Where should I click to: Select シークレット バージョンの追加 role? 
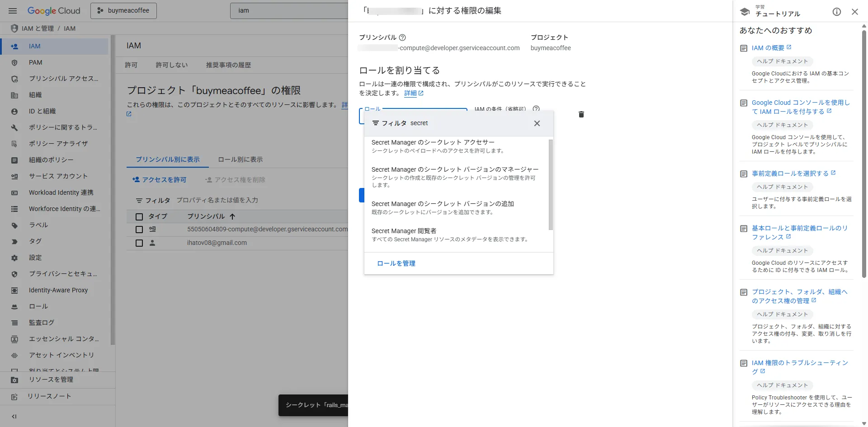(457, 208)
